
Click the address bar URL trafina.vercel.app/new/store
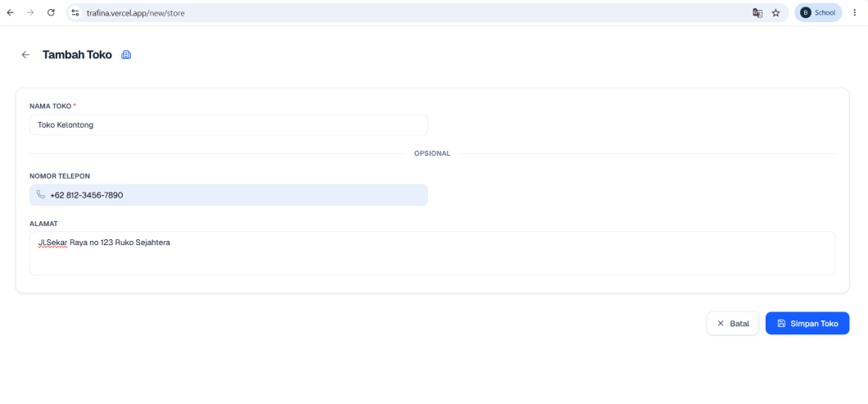pos(136,13)
